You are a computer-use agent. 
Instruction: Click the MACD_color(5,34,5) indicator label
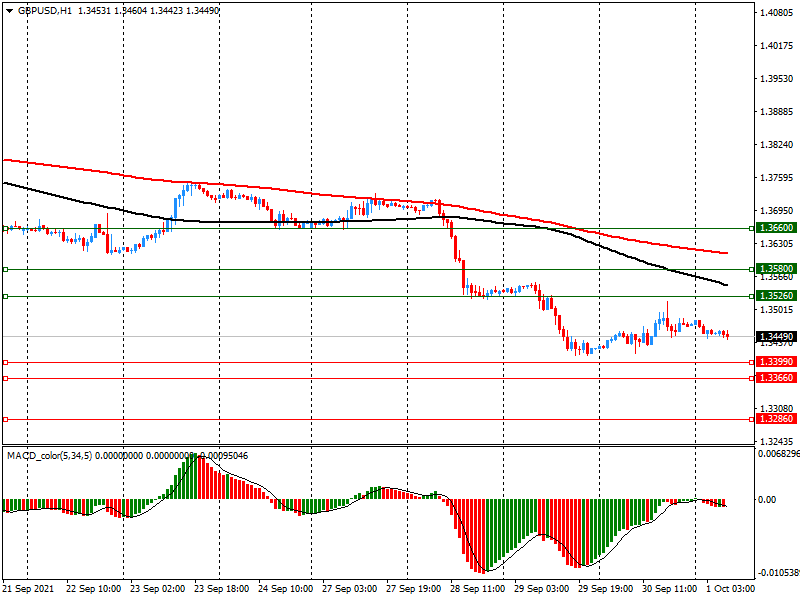coord(49,456)
